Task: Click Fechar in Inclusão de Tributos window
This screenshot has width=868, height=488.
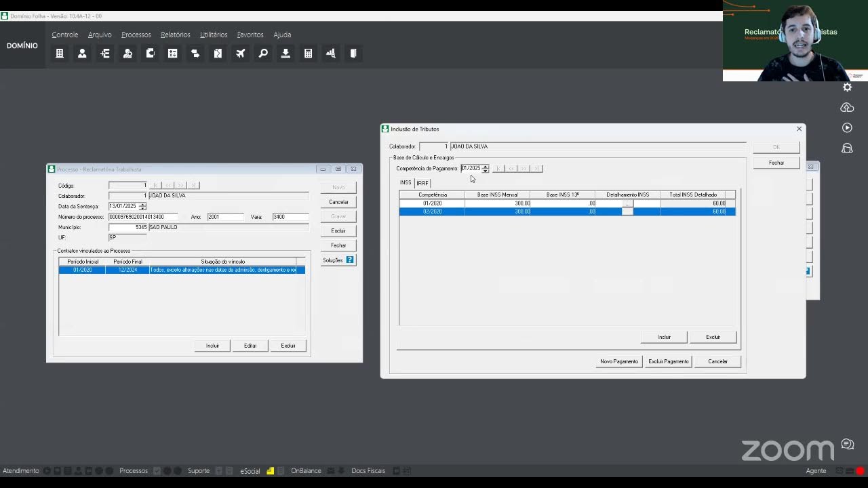Action: (x=776, y=163)
